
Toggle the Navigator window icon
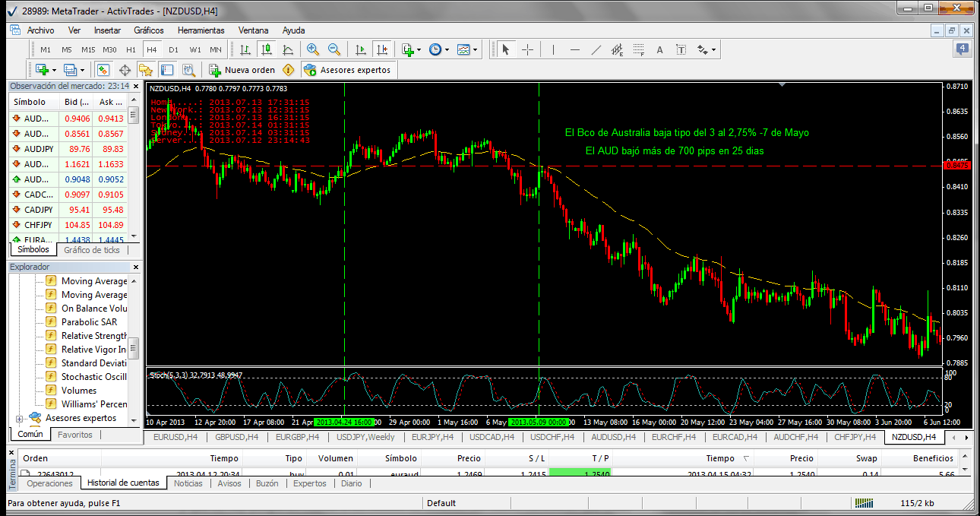146,70
